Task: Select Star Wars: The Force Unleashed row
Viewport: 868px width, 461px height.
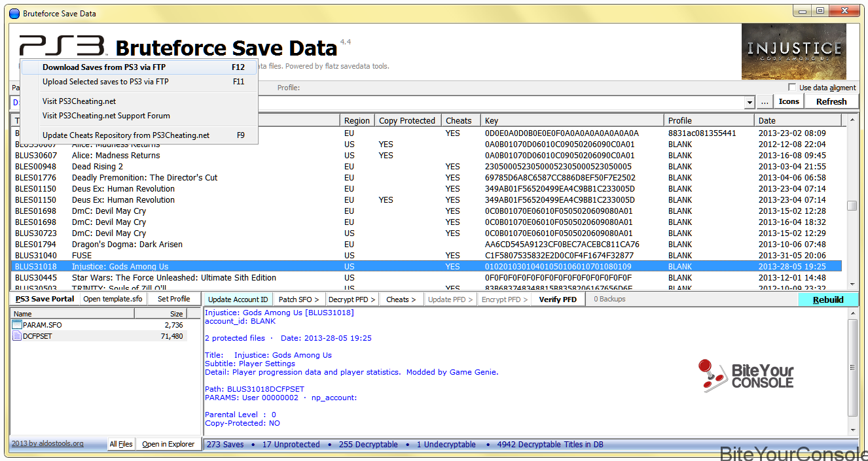Action: click(426, 278)
